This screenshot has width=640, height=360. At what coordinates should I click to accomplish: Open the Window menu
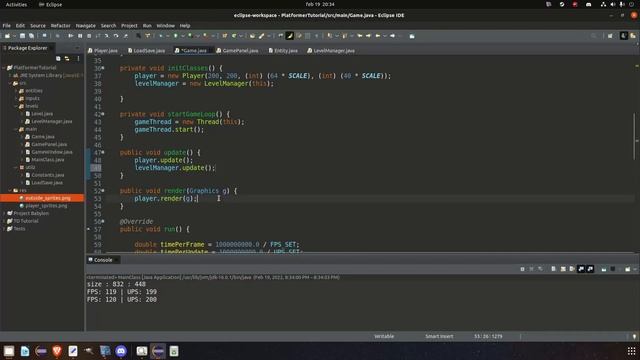165,26
